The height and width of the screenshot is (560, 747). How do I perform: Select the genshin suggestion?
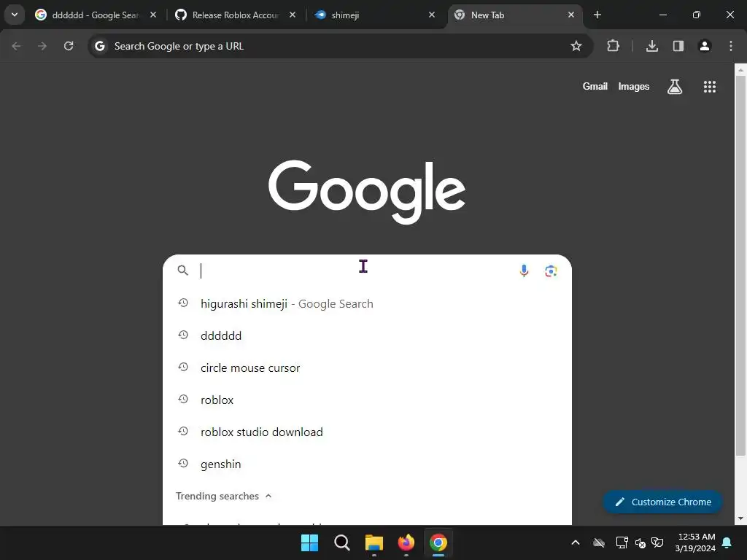(x=367, y=464)
